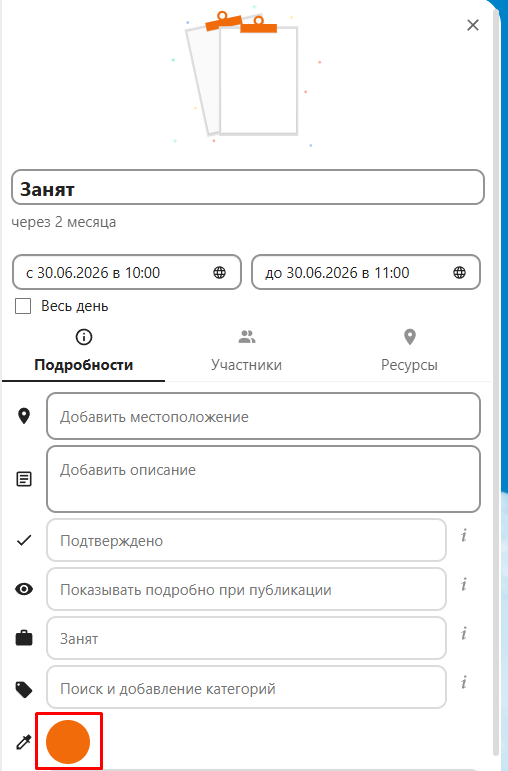Viewport: 508px width, 771px height.
Task: Click the "через 2 месяца" text
Action: coord(64,222)
